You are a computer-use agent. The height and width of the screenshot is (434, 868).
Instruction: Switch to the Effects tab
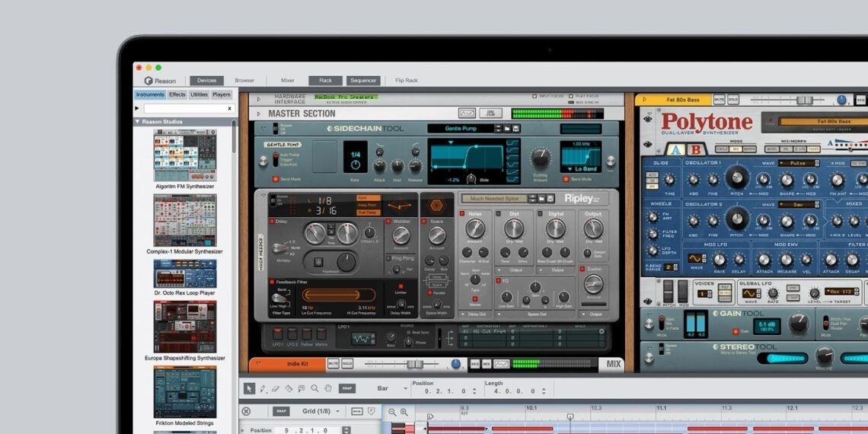click(x=177, y=95)
